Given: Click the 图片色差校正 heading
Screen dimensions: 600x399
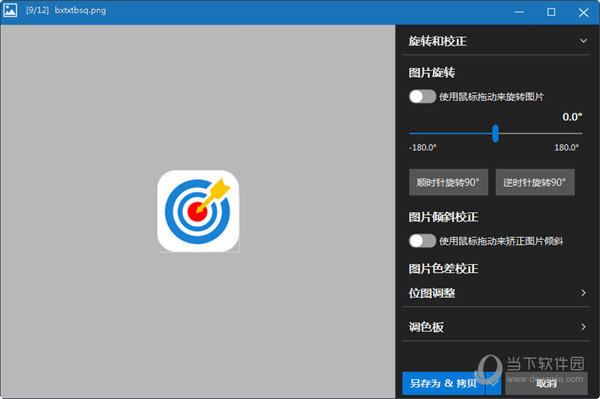Looking at the screenshot, I should click(x=443, y=269).
